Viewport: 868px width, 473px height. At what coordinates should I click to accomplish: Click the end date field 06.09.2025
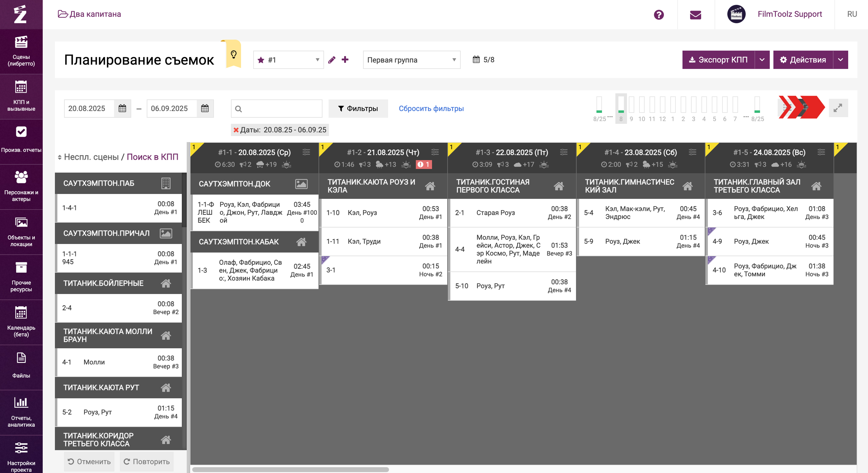(x=172, y=109)
